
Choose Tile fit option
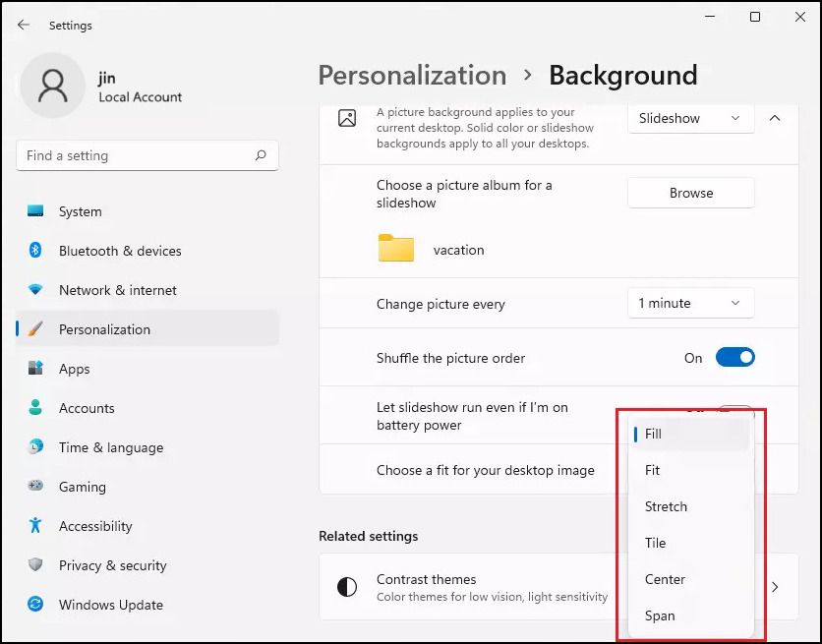tap(691, 543)
